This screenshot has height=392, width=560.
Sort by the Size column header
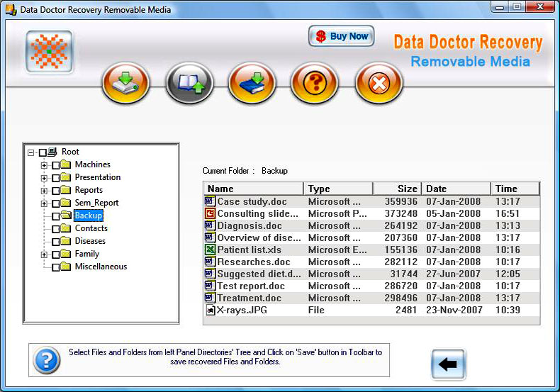[397, 189]
